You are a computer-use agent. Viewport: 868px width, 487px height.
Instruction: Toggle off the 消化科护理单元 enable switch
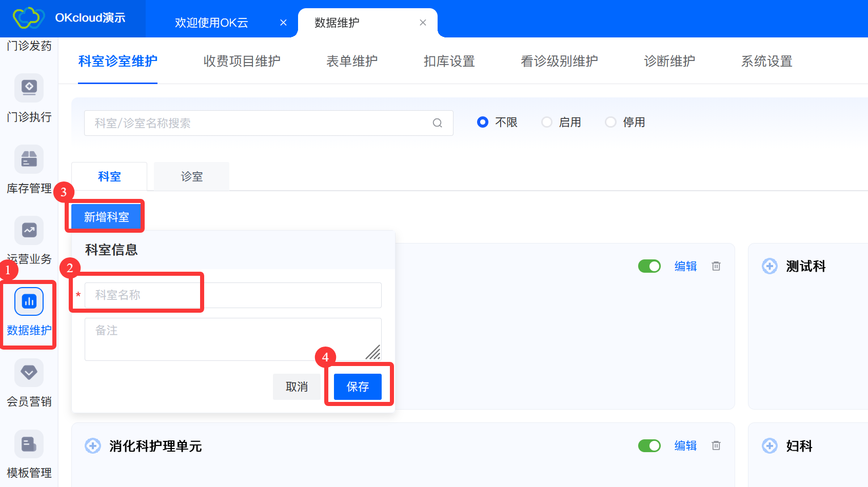coord(649,446)
